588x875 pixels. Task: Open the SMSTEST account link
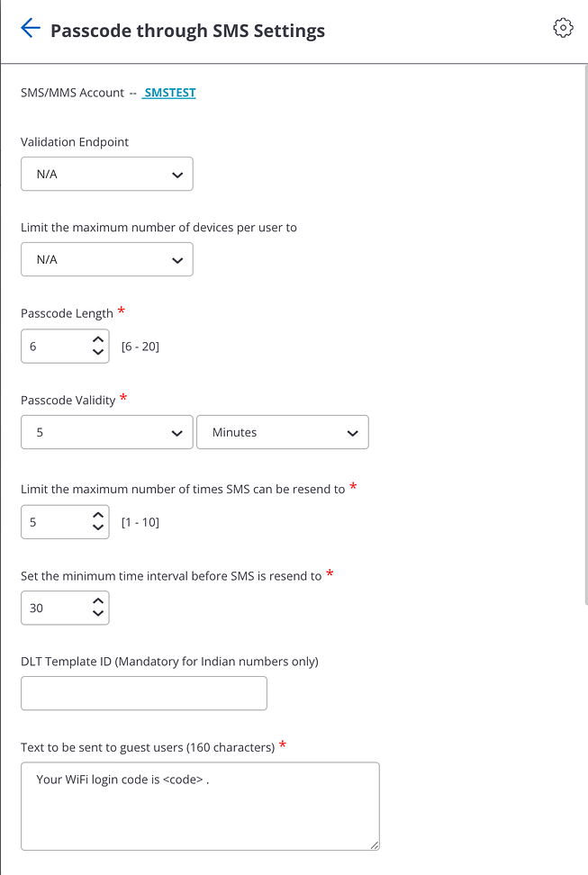169,92
